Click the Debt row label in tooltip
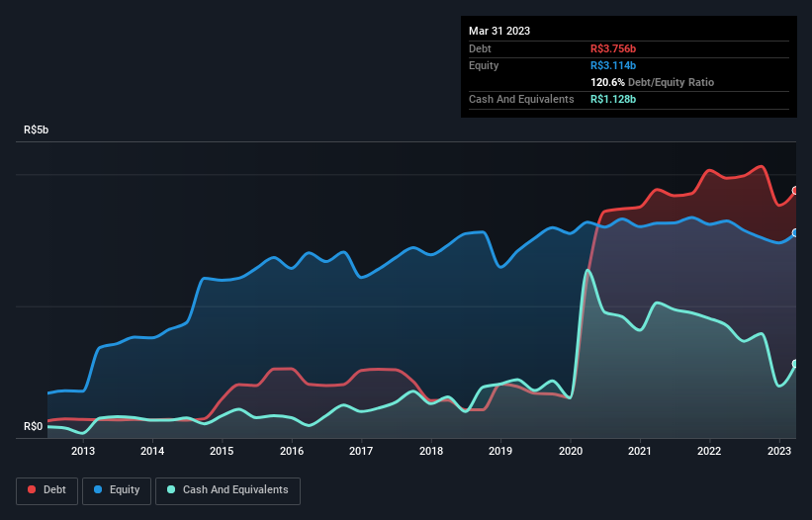The height and width of the screenshot is (520, 812). (x=480, y=48)
